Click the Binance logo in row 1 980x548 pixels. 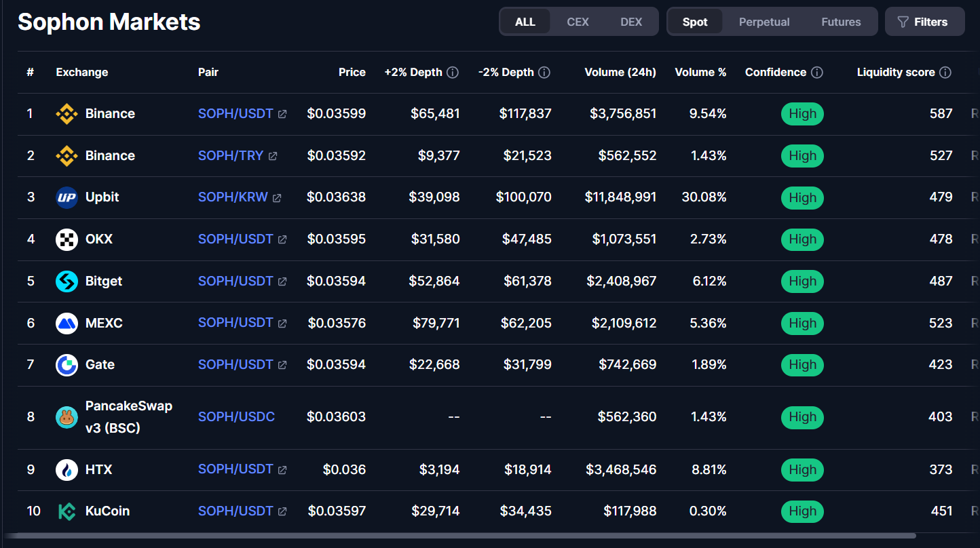coord(67,114)
